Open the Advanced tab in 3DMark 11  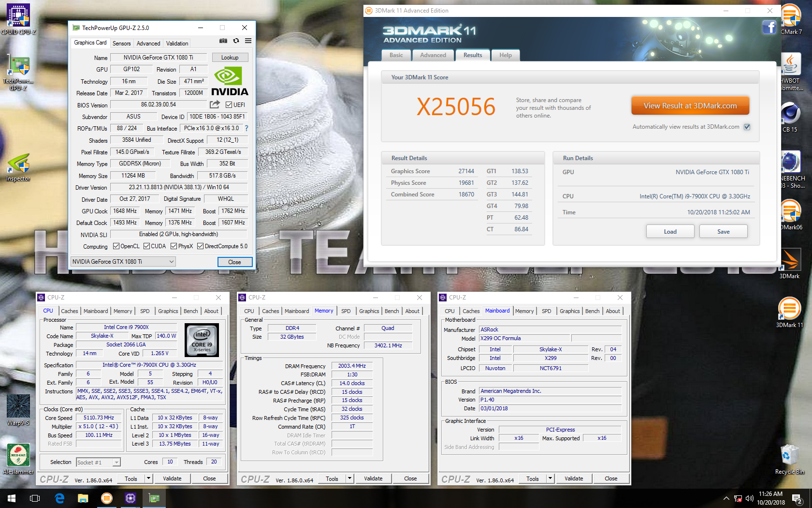point(433,55)
